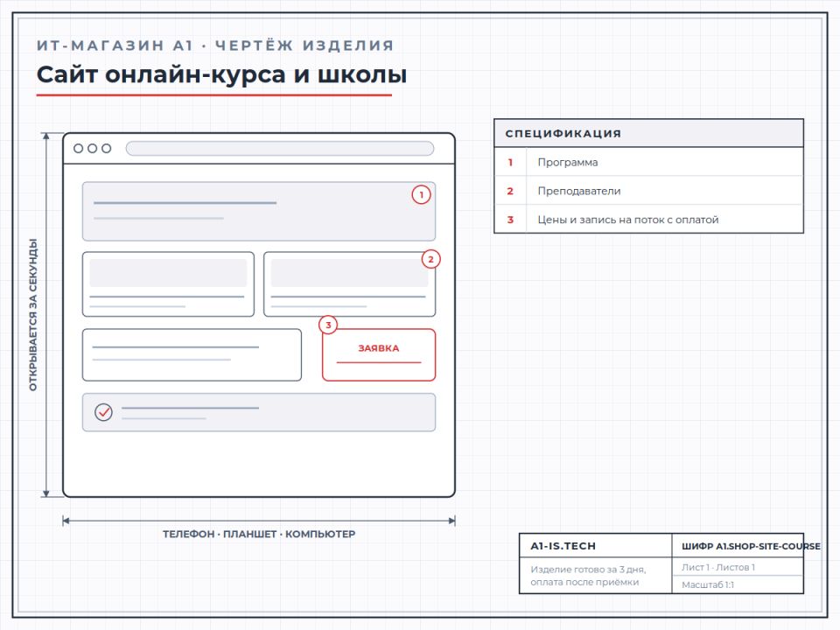840x630 pixels.
Task: Click the heading 'Сайт онлайн-курса и школы'
Action: (x=221, y=74)
